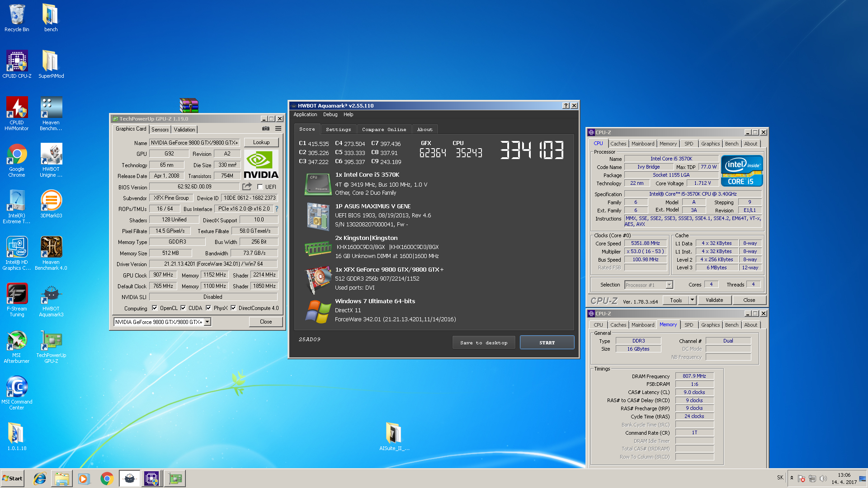Open Internet Explorer from taskbar

40,479
